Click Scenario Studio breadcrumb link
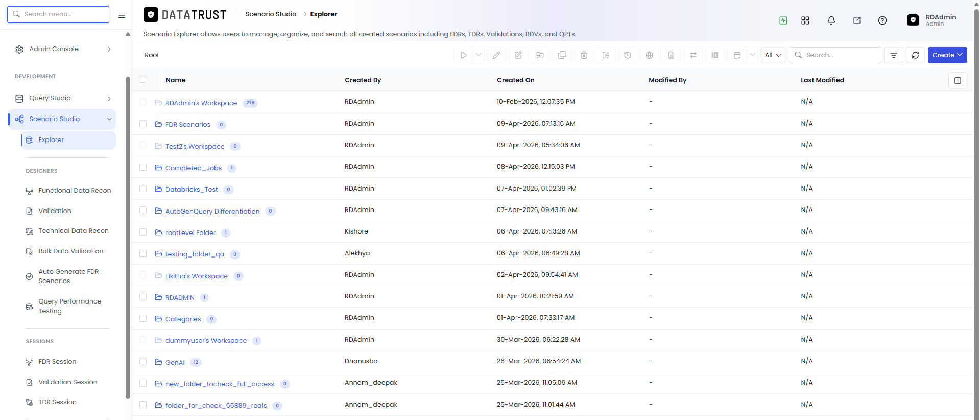The height and width of the screenshot is (420, 980). coord(271,14)
